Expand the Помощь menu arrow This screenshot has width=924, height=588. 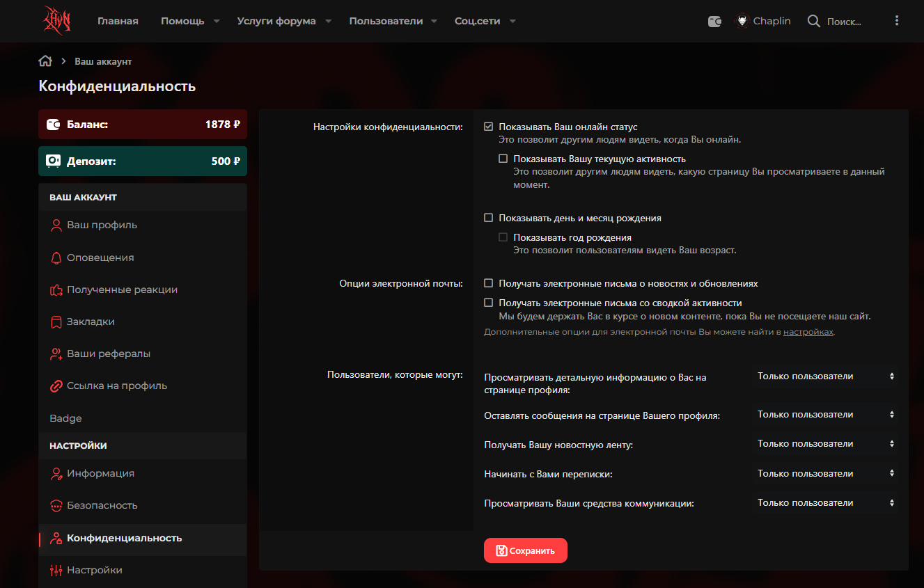217,22
